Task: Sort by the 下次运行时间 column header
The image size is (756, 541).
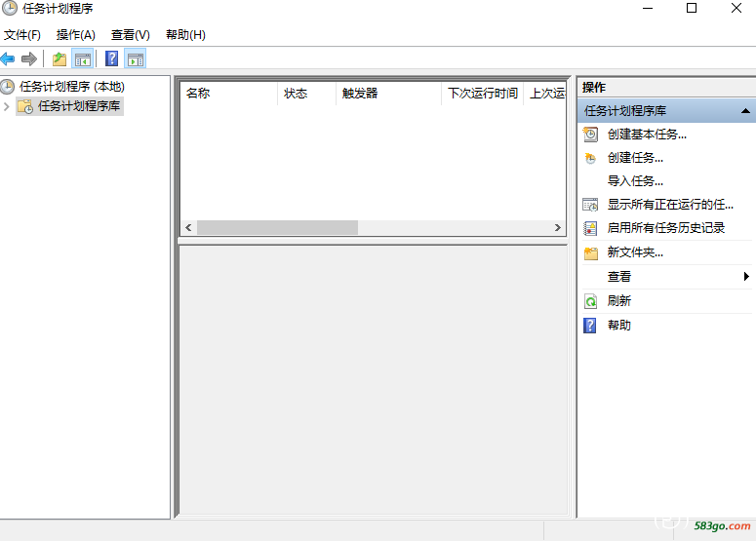Action: [483, 94]
